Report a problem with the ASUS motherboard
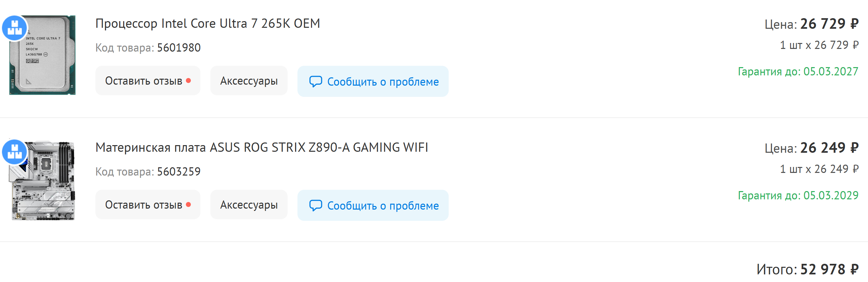This screenshot has height=282, width=868. [x=373, y=205]
